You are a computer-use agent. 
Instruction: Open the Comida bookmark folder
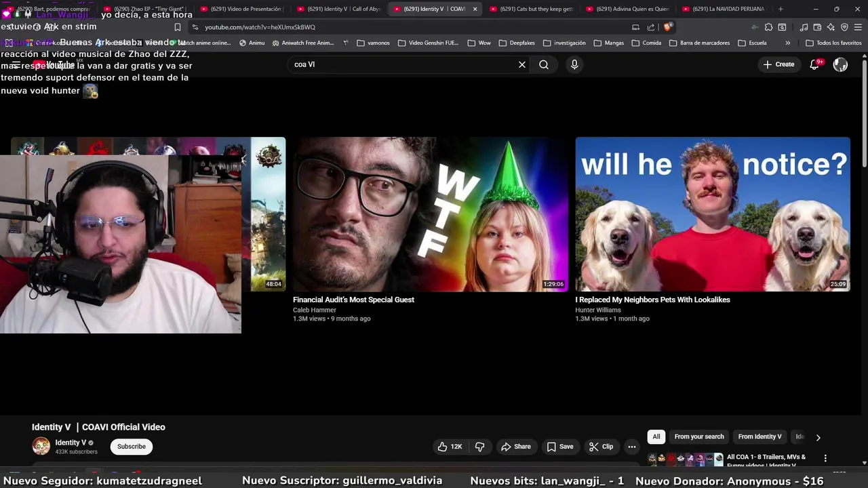tap(646, 43)
